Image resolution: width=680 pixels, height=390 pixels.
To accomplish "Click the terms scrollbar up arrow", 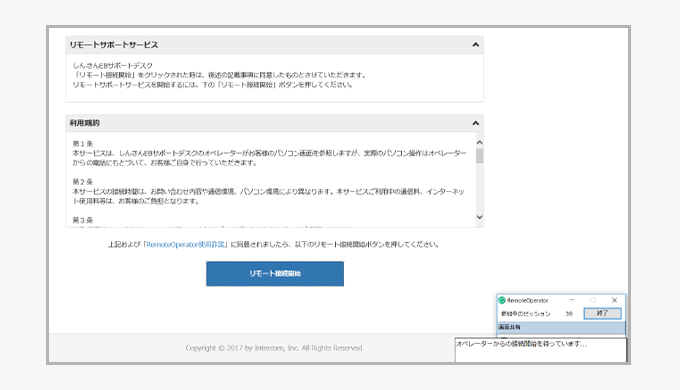I will [480, 142].
